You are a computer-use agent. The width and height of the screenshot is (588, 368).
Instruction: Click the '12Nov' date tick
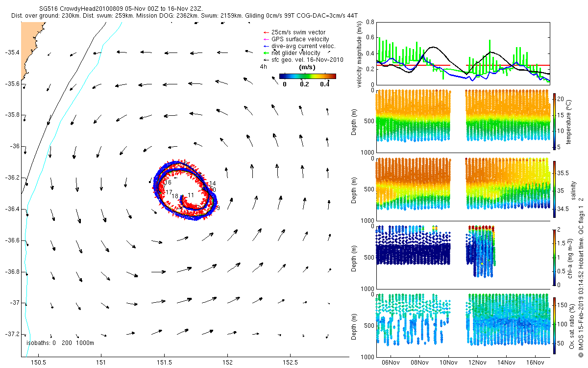[477, 363]
